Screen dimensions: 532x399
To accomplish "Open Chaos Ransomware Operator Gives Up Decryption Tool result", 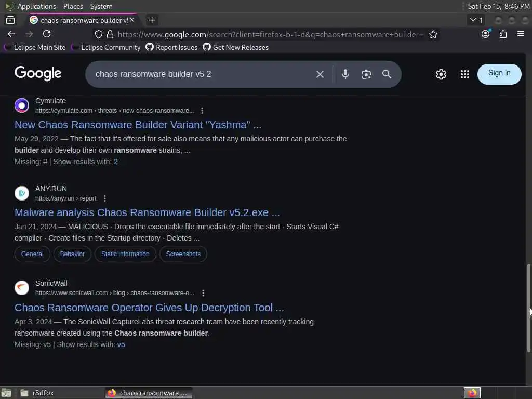I will 149,308.
